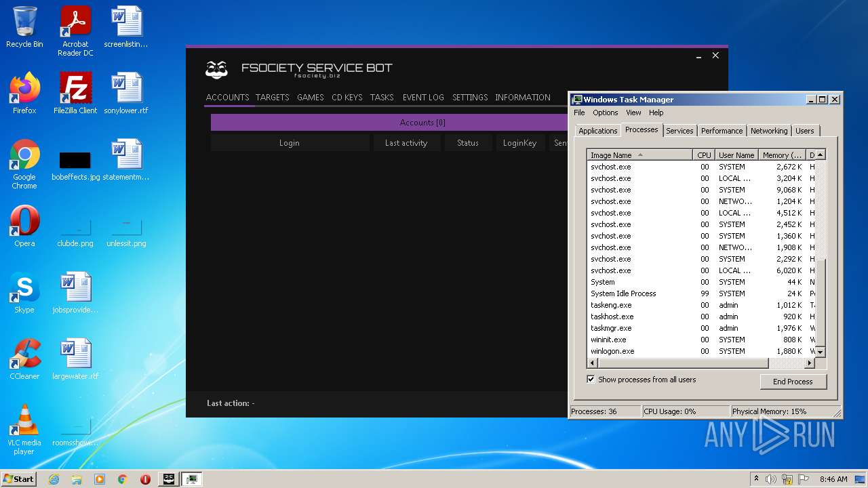Screen dimensions: 868x488
Task: Open Task Manager Help menu
Action: pyautogui.click(x=656, y=113)
